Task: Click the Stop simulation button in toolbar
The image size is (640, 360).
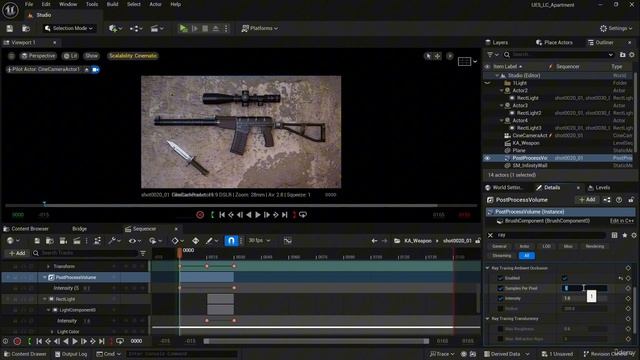Action: click(205, 28)
